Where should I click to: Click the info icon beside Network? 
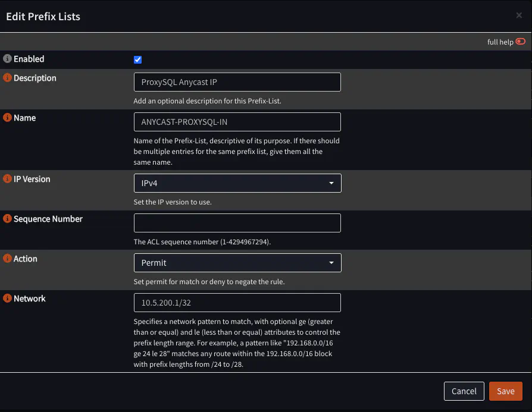click(7, 298)
